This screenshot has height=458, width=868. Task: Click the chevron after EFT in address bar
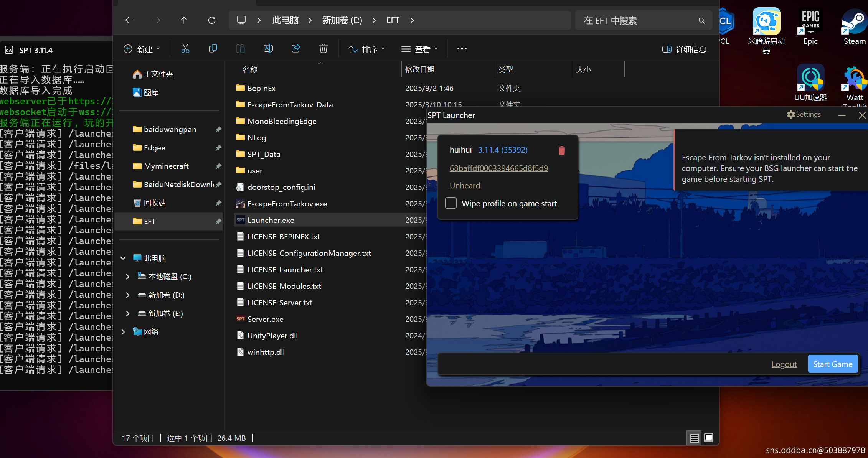pos(412,20)
